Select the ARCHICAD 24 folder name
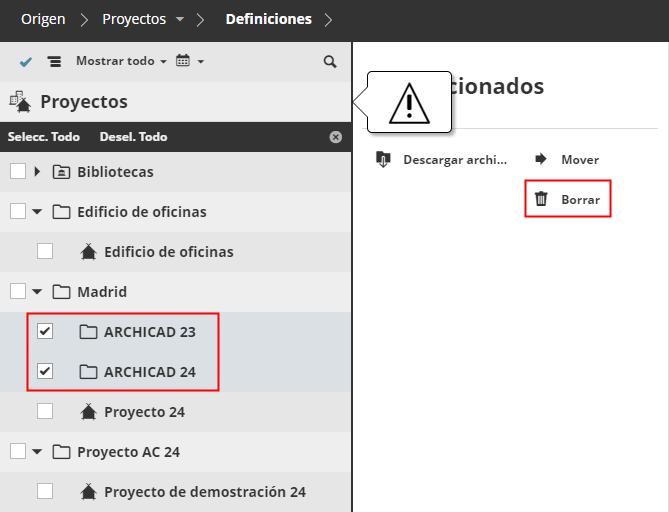Viewport: 669px width, 512px height. (x=150, y=372)
